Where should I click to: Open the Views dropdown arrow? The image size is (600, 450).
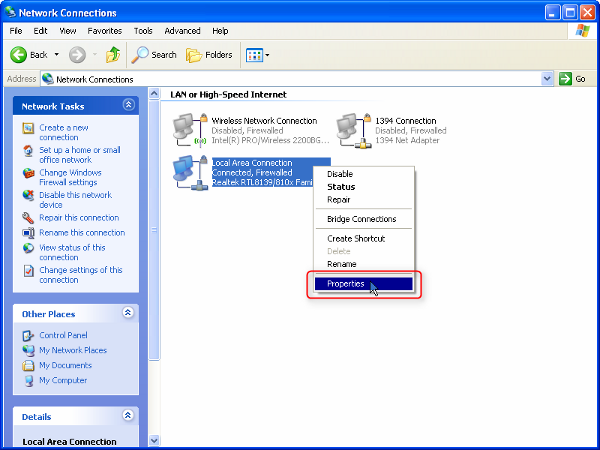[x=267, y=55]
